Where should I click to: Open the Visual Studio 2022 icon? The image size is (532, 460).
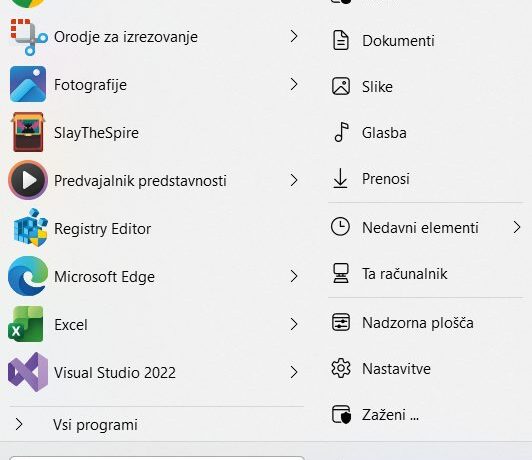click(x=28, y=372)
